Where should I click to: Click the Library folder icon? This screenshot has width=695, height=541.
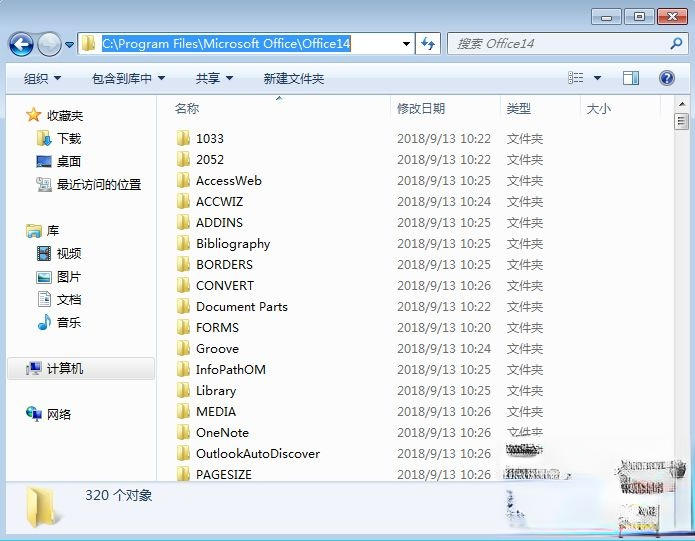click(x=183, y=390)
